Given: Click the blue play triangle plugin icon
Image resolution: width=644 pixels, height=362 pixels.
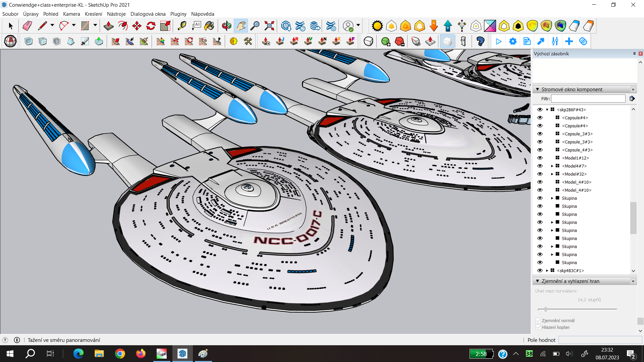Looking at the screenshot, I should pos(499,42).
